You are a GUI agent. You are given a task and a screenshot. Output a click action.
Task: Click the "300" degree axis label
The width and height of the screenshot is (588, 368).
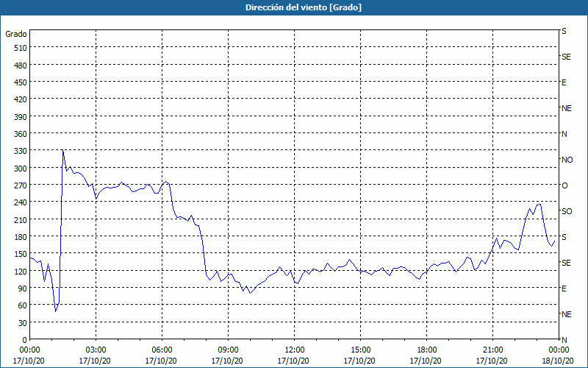[21, 169]
